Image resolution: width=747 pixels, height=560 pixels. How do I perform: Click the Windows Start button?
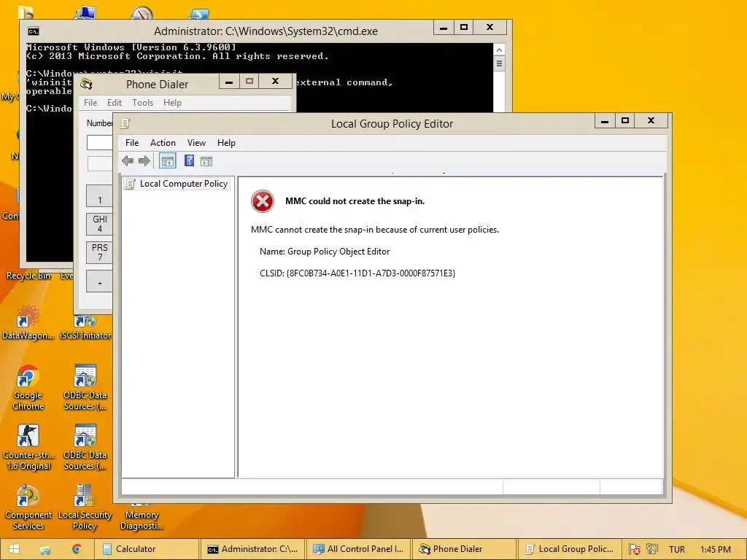click(x=15, y=550)
